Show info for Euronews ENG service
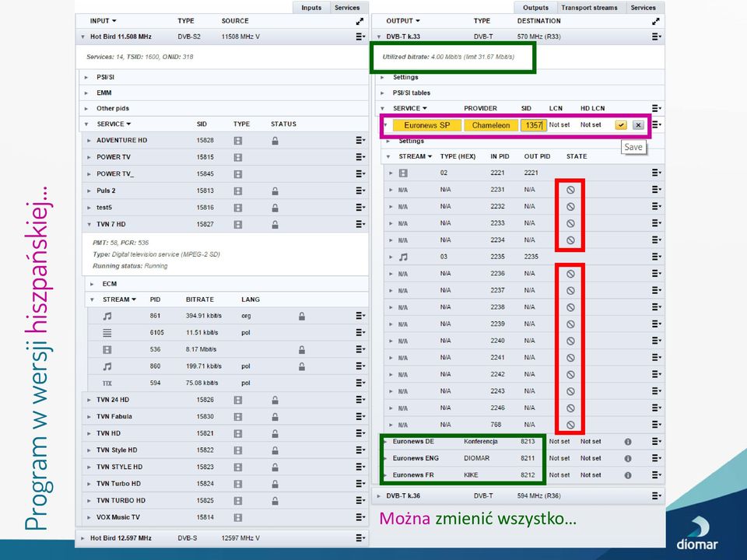This screenshot has width=747, height=560. (x=628, y=459)
